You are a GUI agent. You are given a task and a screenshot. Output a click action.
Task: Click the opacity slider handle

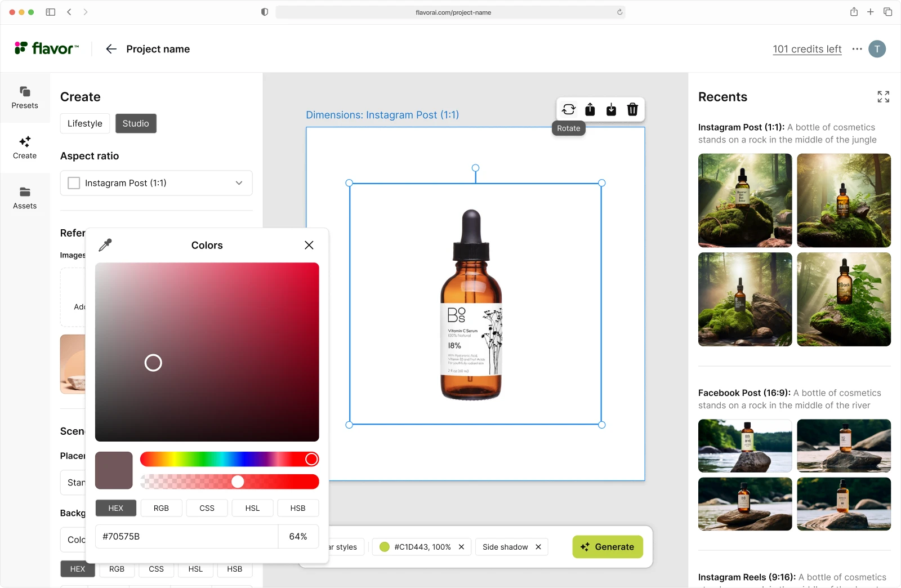238,482
